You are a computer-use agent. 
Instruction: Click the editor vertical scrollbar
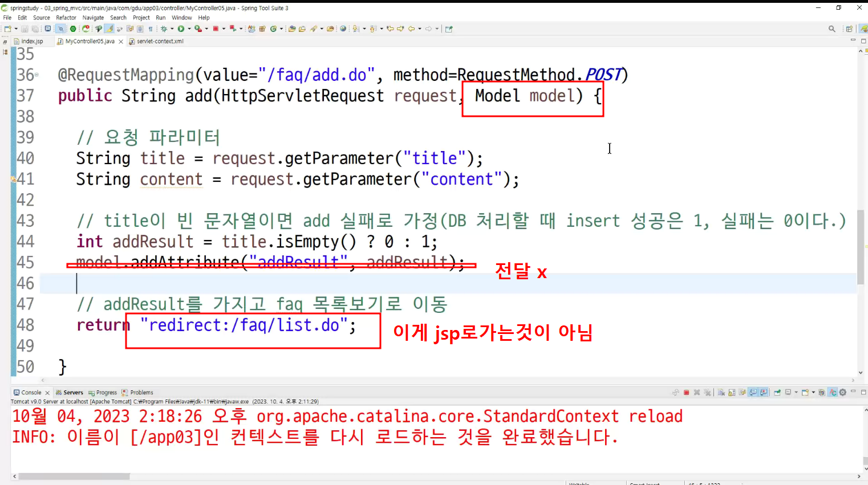coord(861,247)
